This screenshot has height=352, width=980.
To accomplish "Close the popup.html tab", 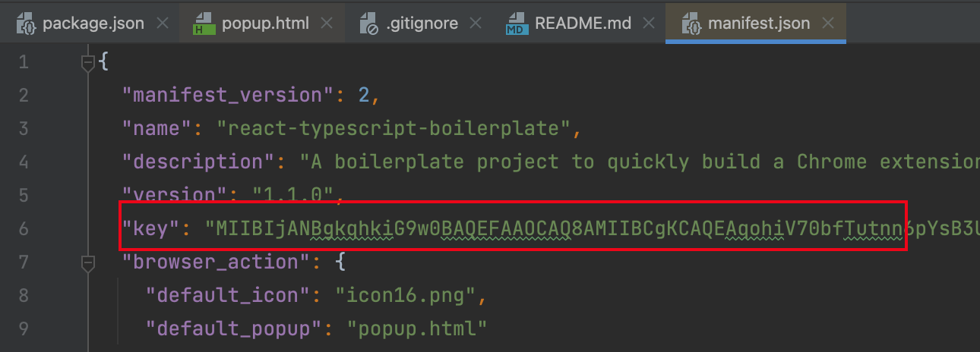I will pyautogui.click(x=327, y=24).
